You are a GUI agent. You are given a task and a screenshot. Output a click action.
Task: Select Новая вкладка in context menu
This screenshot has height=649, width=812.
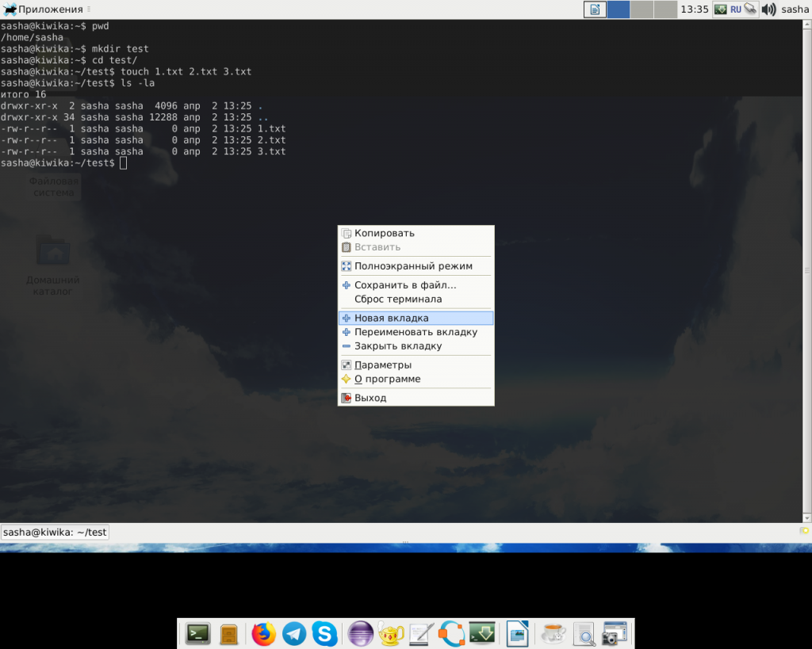tap(392, 318)
